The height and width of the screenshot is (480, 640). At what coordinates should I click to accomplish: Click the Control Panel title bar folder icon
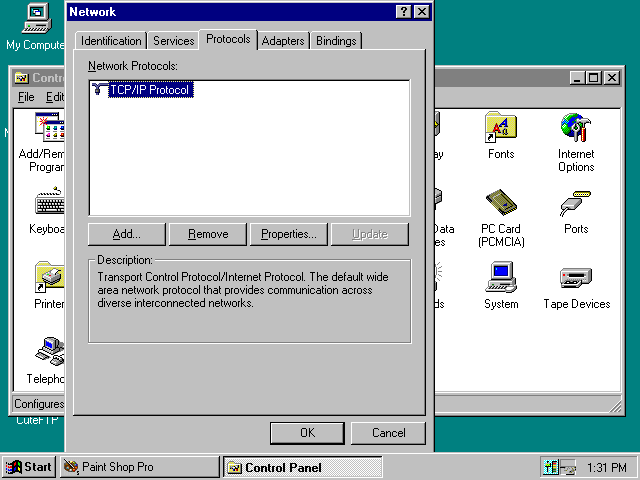21,78
